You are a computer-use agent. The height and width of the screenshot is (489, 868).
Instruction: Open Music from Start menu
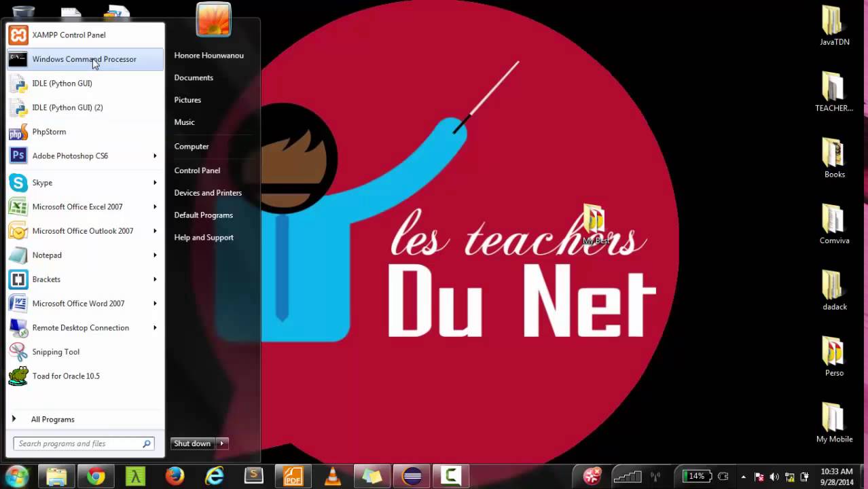tap(184, 122)
